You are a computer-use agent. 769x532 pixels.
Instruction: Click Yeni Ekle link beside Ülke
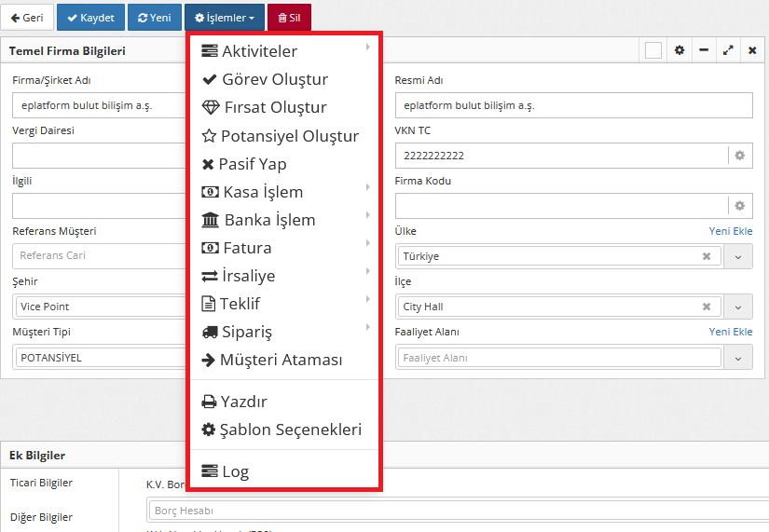point(730,231)
